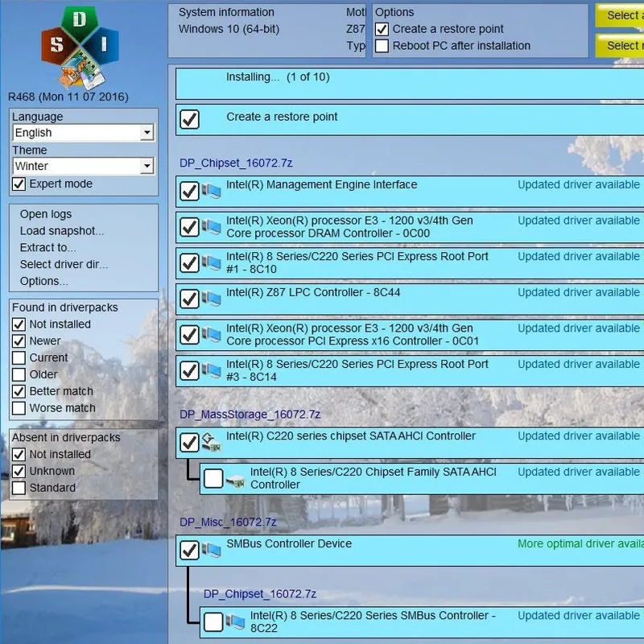Deselect DRAM Controller - 0C00 driver
Viewport: 644px width, 644px height.
click(x=189, y=227)
